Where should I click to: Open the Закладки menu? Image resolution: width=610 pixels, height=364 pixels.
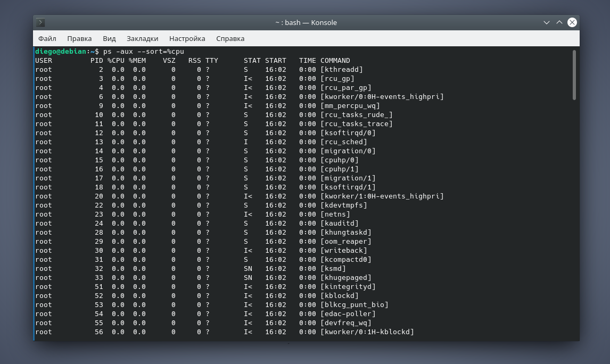(142, 38)
